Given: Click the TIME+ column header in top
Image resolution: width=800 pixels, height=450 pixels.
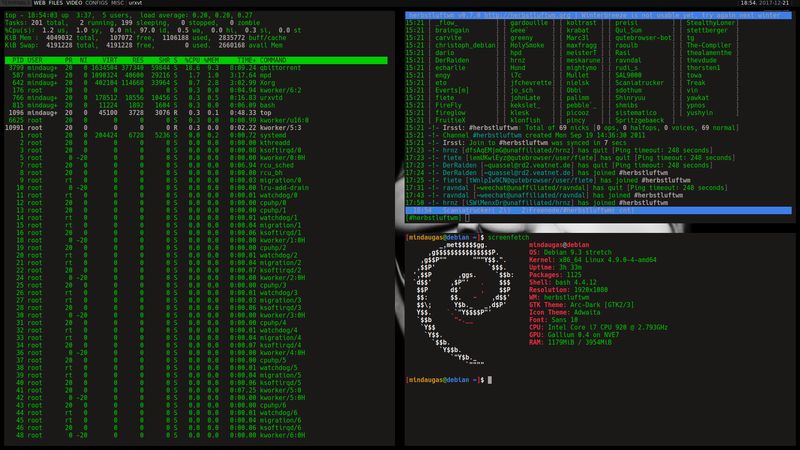Looking at the screenshot, I should click(246, 60).
